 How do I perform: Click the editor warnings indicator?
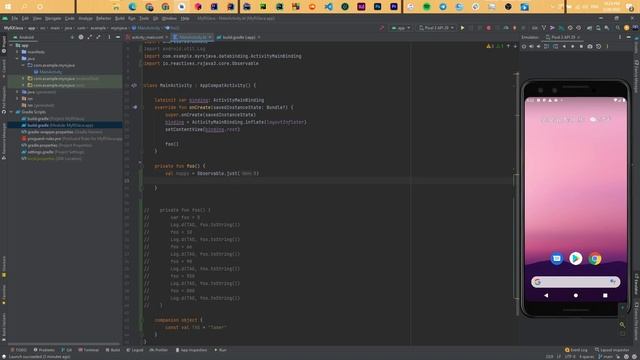495,47
